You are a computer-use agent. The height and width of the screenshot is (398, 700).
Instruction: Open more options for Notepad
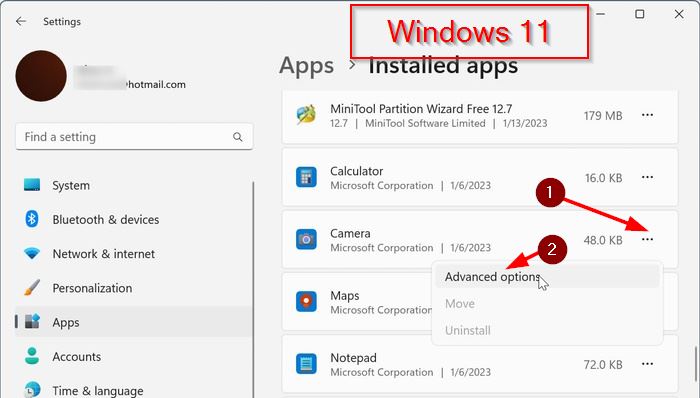click(647, 365)
